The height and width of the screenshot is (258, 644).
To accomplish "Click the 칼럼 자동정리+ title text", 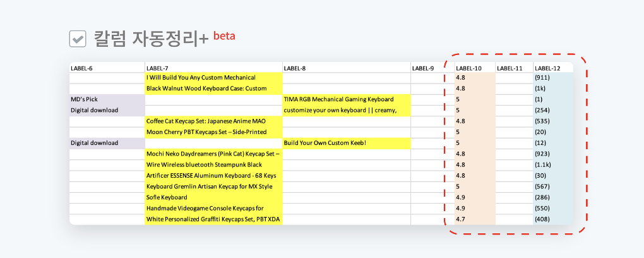I will coord(151,39).
